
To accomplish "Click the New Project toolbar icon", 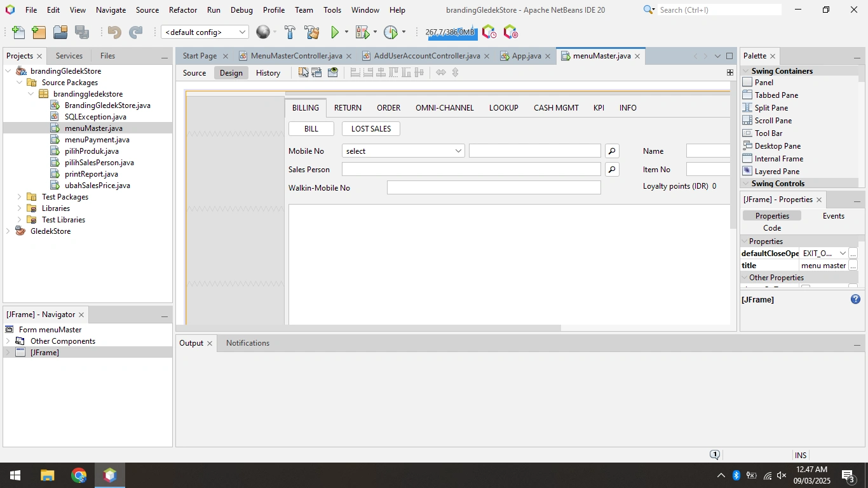I will click(39, 32).
